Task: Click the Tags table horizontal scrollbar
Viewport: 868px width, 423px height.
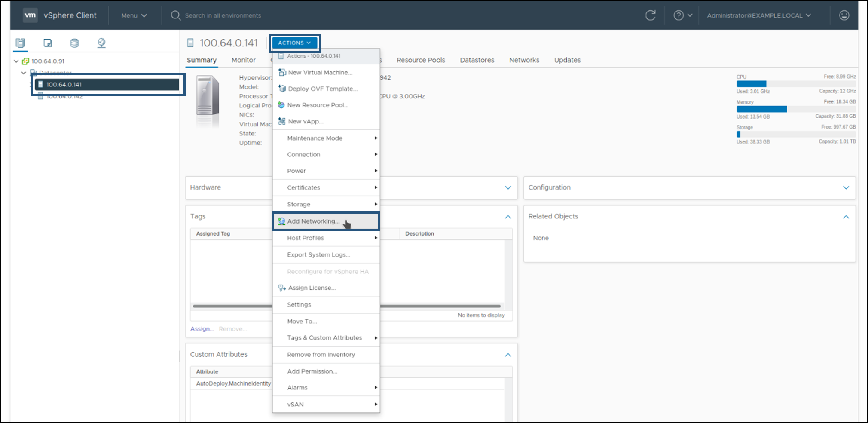Action: point(347,306)
